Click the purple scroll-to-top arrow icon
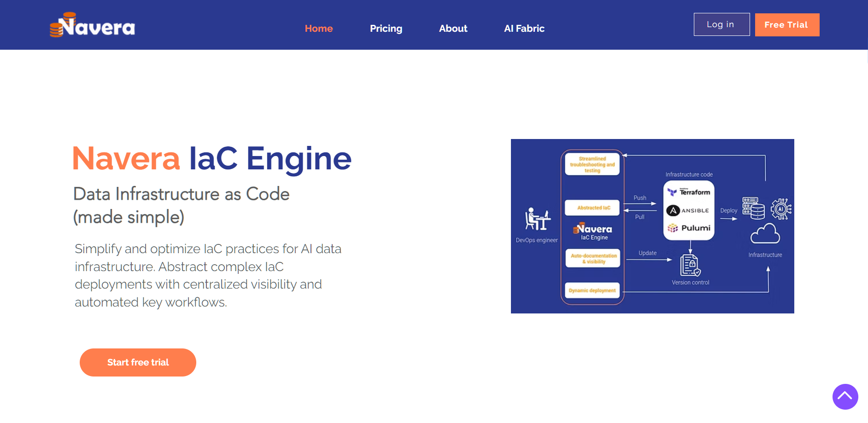The width and height of the screenshot is (868, 423). coord(845,396)
